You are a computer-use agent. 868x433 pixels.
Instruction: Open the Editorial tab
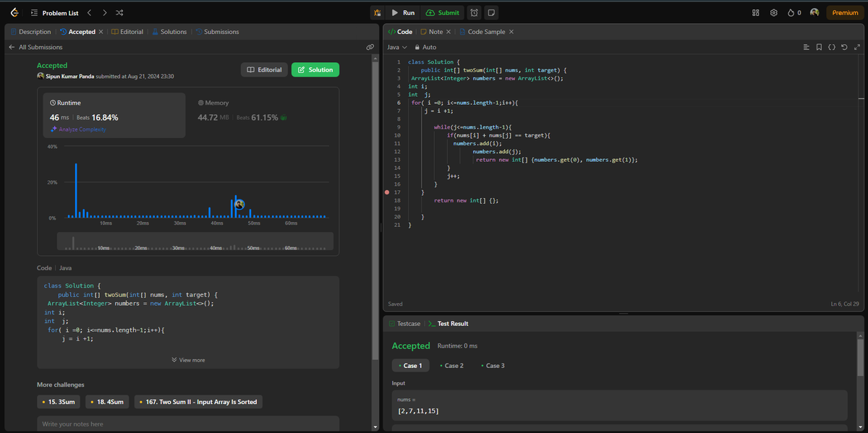pos(127,32)
